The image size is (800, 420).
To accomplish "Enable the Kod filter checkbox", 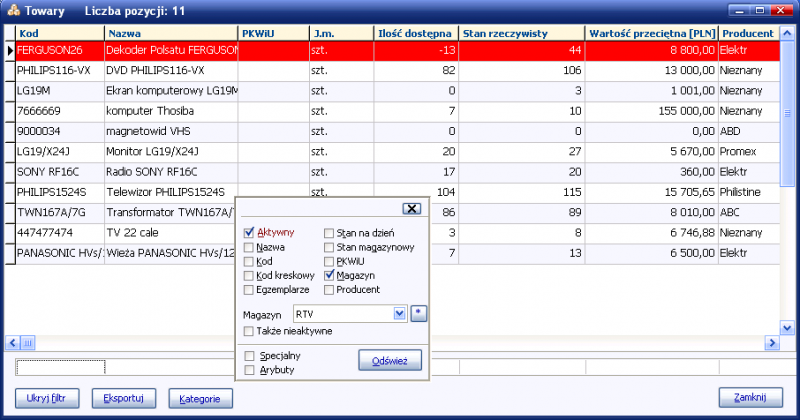I will 248,262.
